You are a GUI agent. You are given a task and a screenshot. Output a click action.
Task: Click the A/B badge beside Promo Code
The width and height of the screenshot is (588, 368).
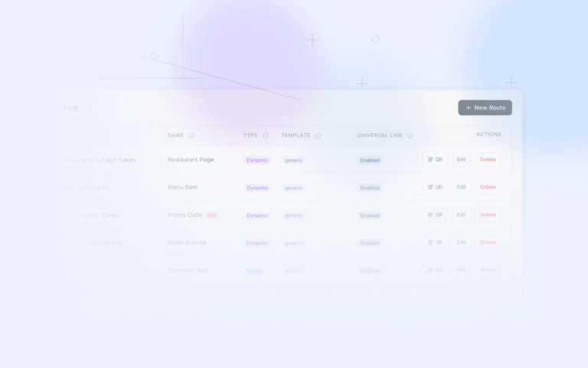pyautogui.click(x=211, y=215)
